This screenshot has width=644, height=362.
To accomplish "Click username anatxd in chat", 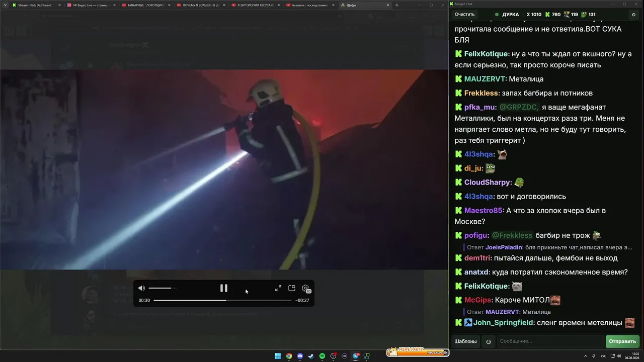I will click(476, 272).
